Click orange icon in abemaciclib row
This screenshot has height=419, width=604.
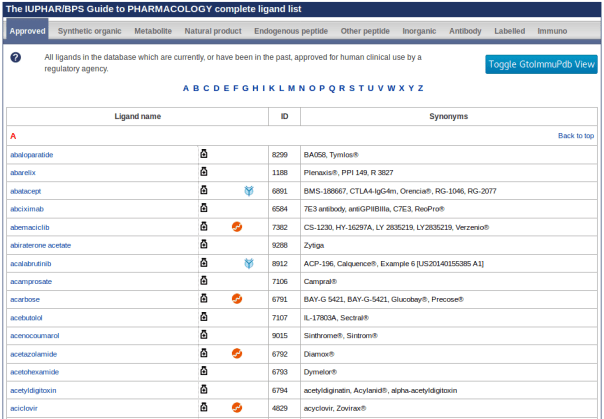237,227
